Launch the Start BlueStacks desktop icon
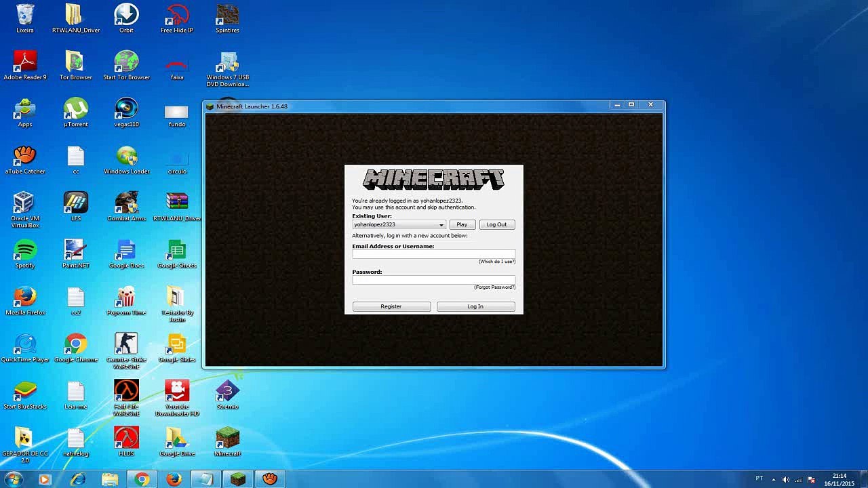Screen dimensions: 868x488 click(25, 391)
